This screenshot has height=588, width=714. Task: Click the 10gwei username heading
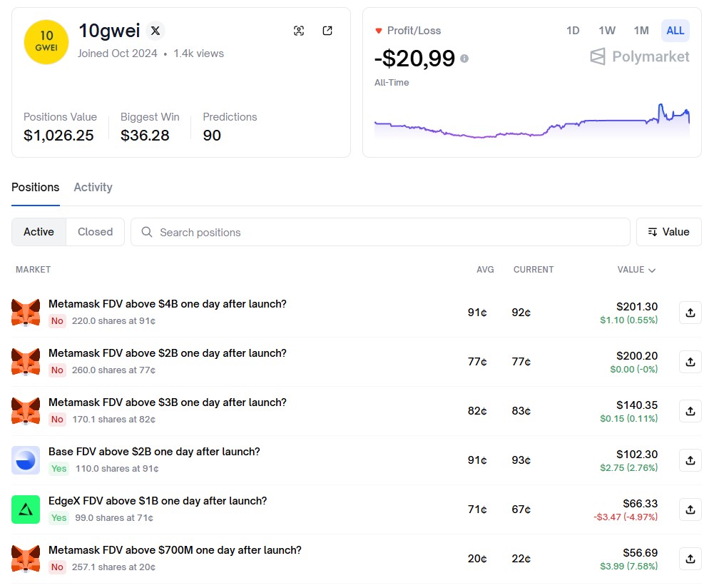point(109,31)
